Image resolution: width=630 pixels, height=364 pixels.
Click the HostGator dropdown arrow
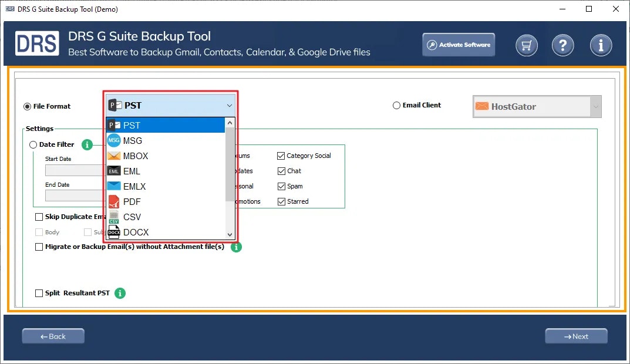click(x=596, y=106)
